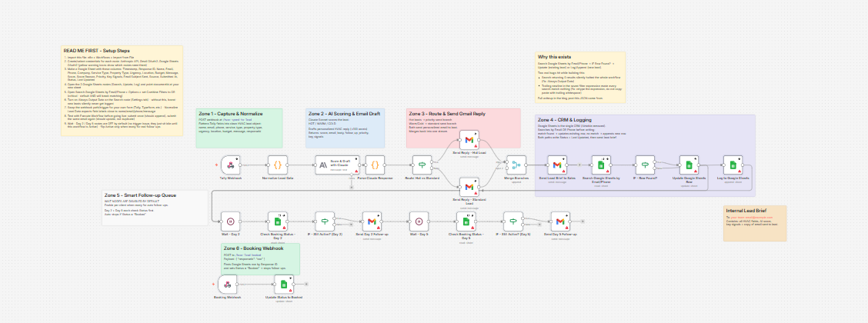The image size is (868, 323).
Task: Select the Route: Hot vs Standard node
Action: click(x=422, y=165)
